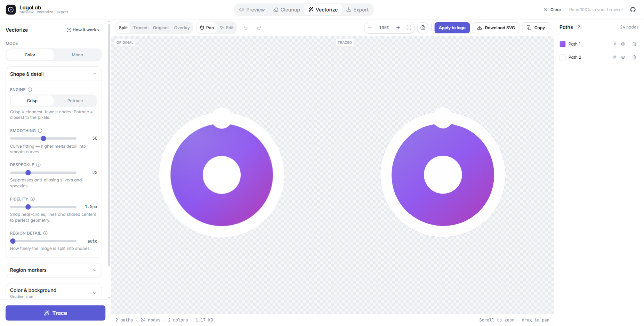Delete Path 1 with the trash icon
Viewport: 644px width, 326px height.
click(634, 44)
